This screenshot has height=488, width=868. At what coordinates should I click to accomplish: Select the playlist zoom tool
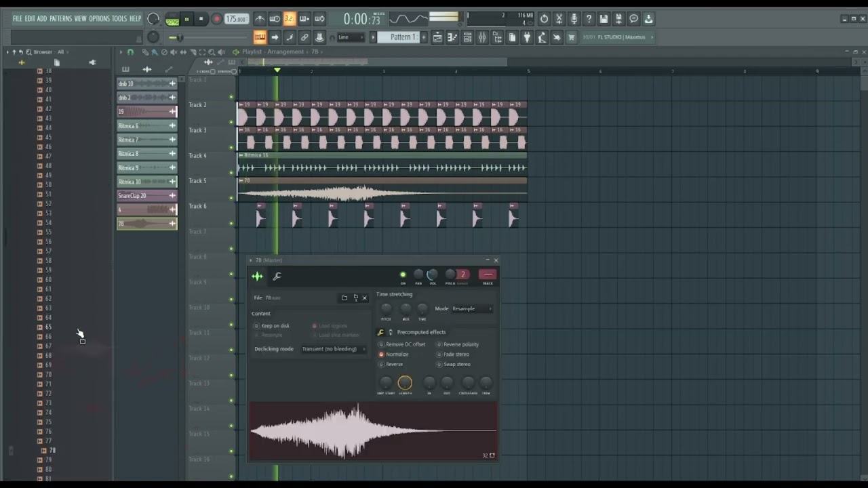click(x=212, y=52)
